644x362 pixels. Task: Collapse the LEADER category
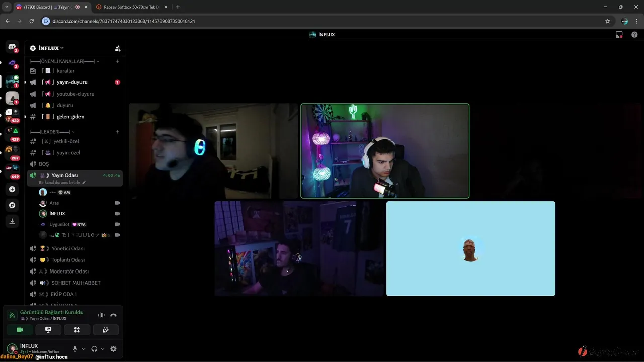point(52,132)
